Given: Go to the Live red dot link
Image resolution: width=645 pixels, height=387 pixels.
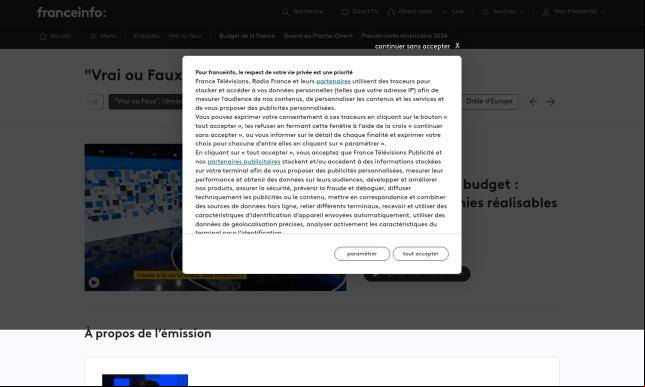Looking at the screenshot, I should (x=453, y=12).
